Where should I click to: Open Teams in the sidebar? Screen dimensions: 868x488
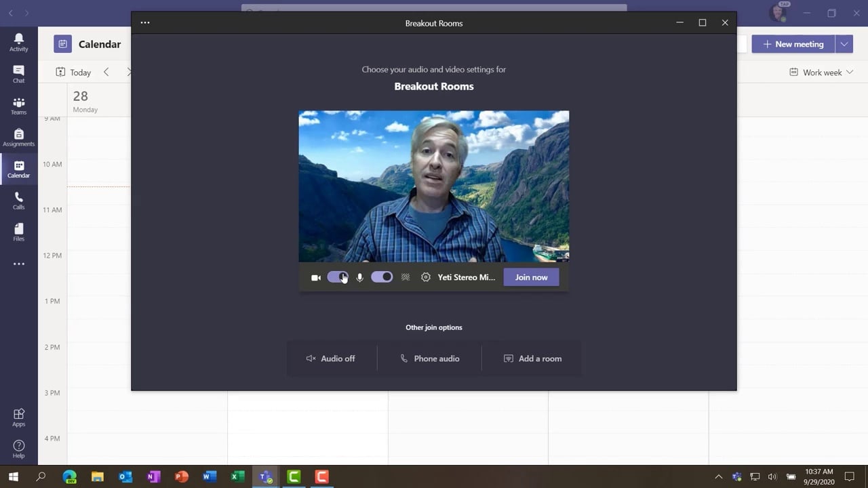18,106
